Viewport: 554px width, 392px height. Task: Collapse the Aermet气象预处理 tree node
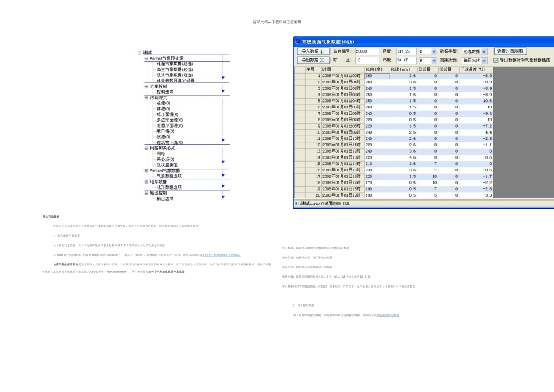(x=146, y=58)
